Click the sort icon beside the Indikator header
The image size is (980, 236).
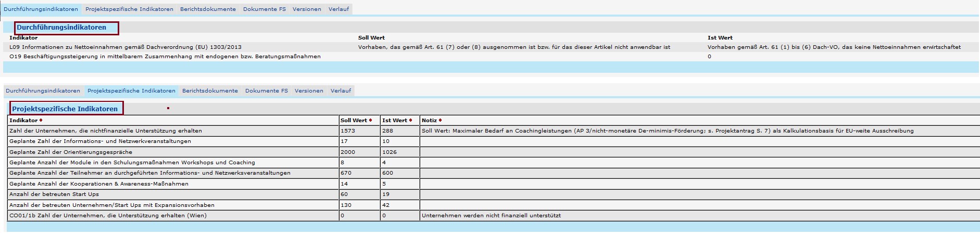tap(41, 121)
